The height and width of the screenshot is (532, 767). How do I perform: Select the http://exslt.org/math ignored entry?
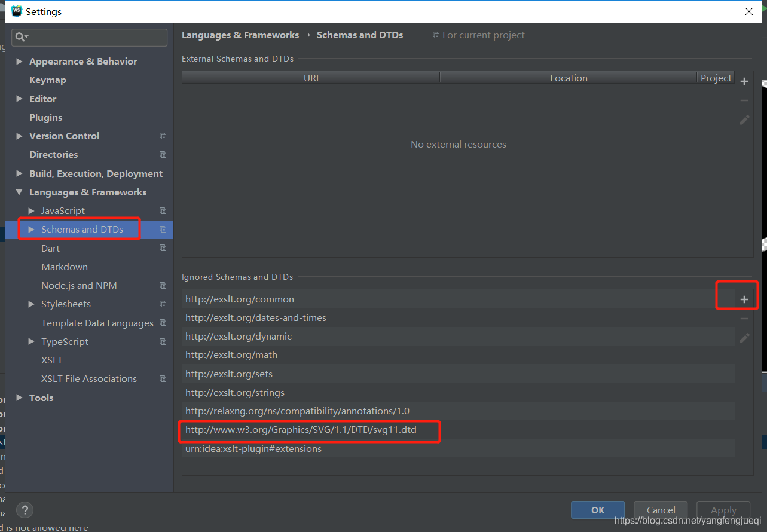pyautogui.click(x=231, y=354)
